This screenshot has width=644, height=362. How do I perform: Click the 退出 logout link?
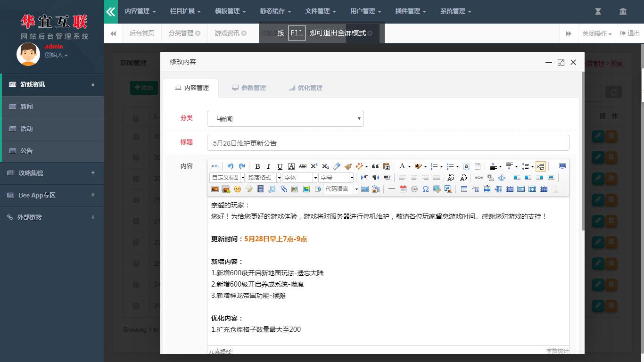(x=630, y=33)
